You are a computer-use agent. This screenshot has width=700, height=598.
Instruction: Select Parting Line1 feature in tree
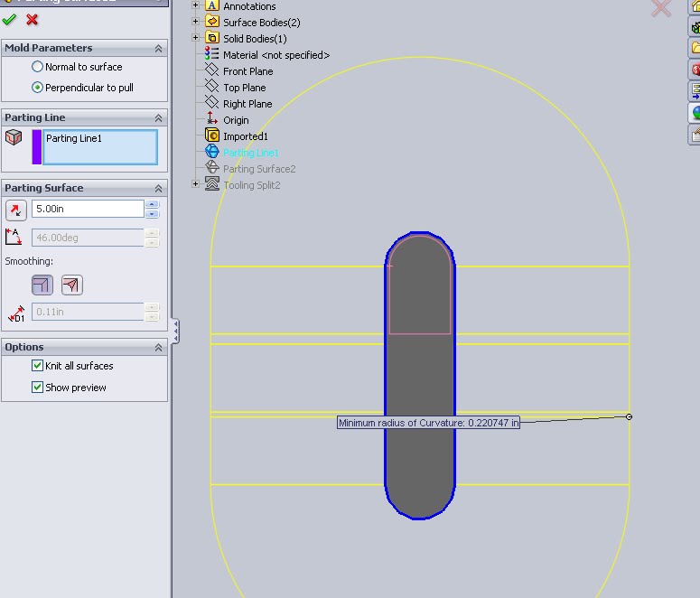click(x=251, y=153)
